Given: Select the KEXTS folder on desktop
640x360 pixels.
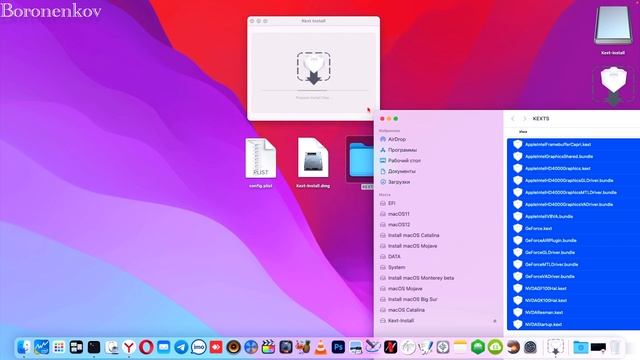Looking at the screenshot, I should (361, 162).
